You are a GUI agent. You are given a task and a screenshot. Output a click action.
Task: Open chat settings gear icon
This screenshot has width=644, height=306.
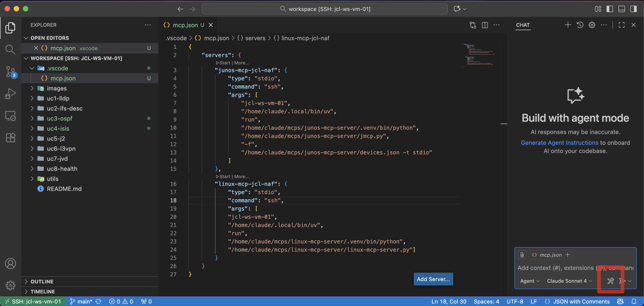tap(592, 25)
